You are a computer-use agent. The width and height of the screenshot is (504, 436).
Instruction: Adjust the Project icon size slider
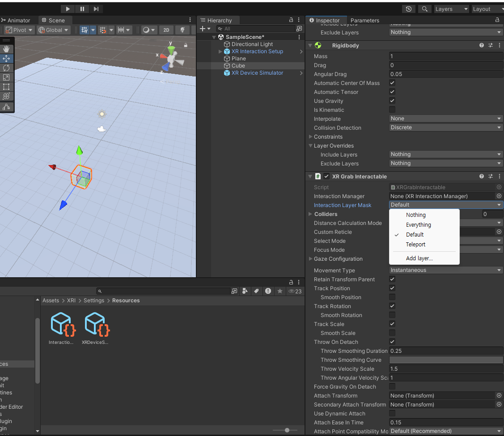click(287, 430)
